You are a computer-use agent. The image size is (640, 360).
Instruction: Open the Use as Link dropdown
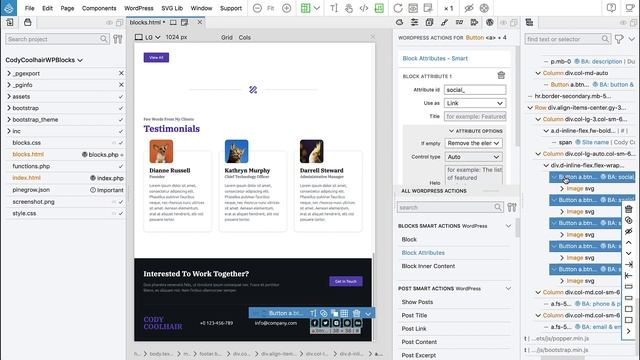tap(475, 103)
